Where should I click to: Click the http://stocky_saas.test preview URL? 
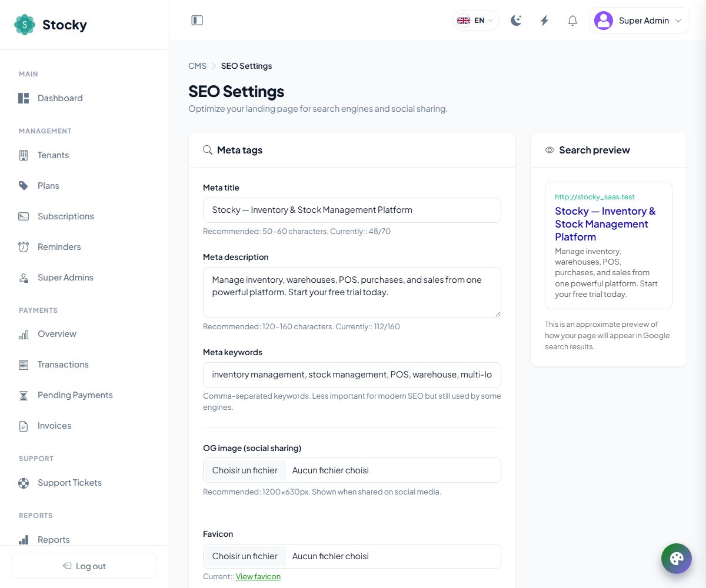pyautogui.click(x=595, y=197)
